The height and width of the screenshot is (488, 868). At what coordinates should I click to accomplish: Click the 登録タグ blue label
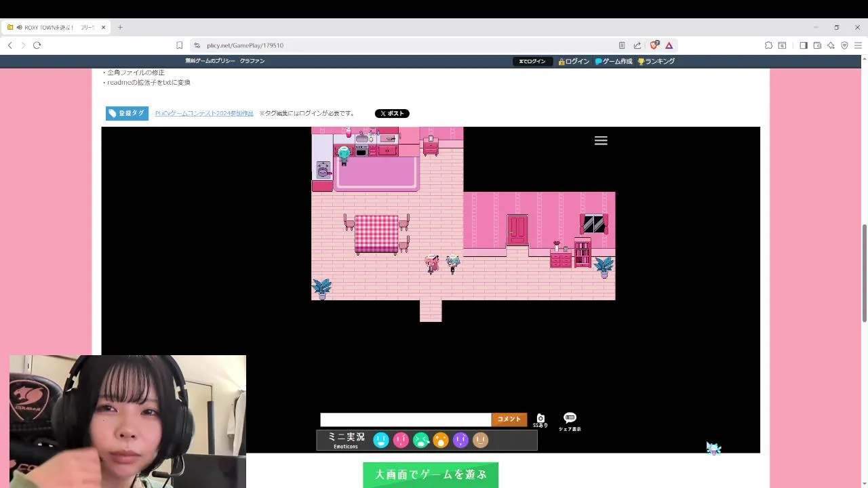(x=127, y=113)
